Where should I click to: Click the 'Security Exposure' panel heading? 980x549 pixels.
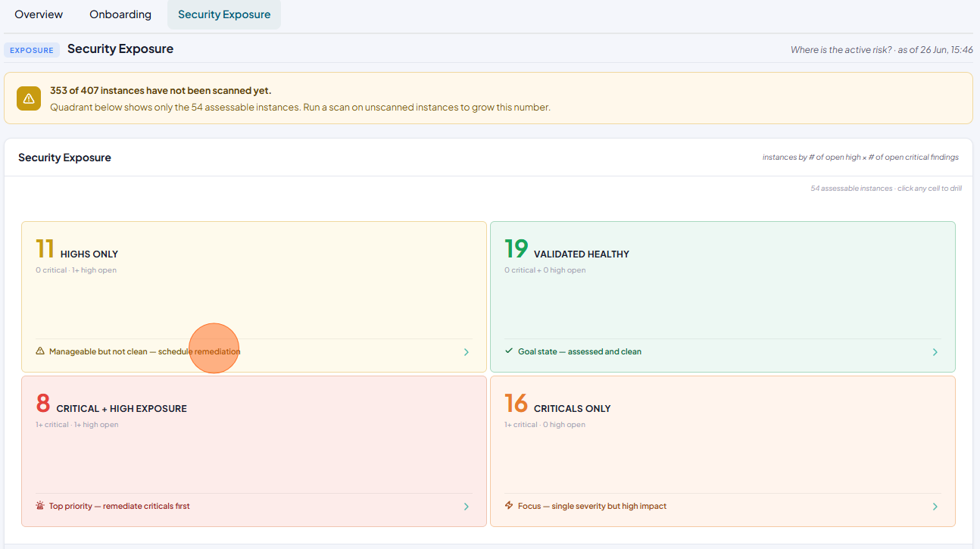coord(64,158)
